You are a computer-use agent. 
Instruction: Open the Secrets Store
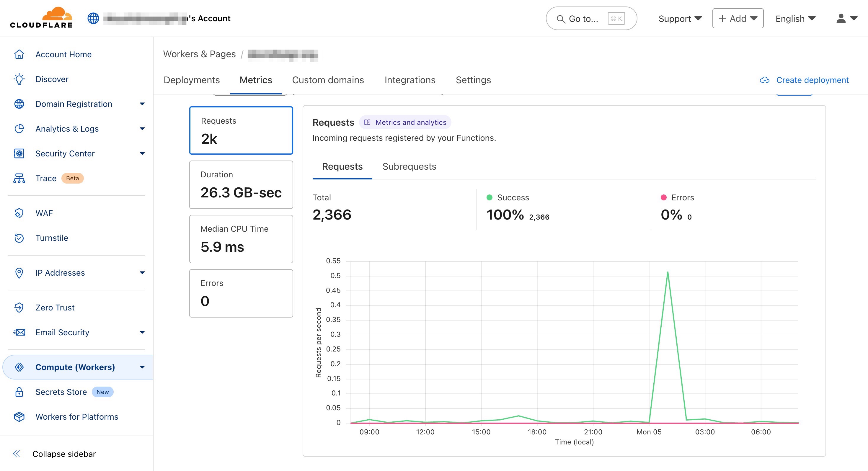pos(62,392)
